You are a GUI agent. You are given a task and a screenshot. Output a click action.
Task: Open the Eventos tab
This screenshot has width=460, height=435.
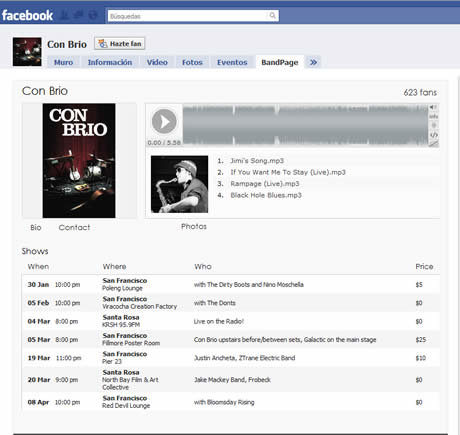pyautogui.click(x=232, y=62)
